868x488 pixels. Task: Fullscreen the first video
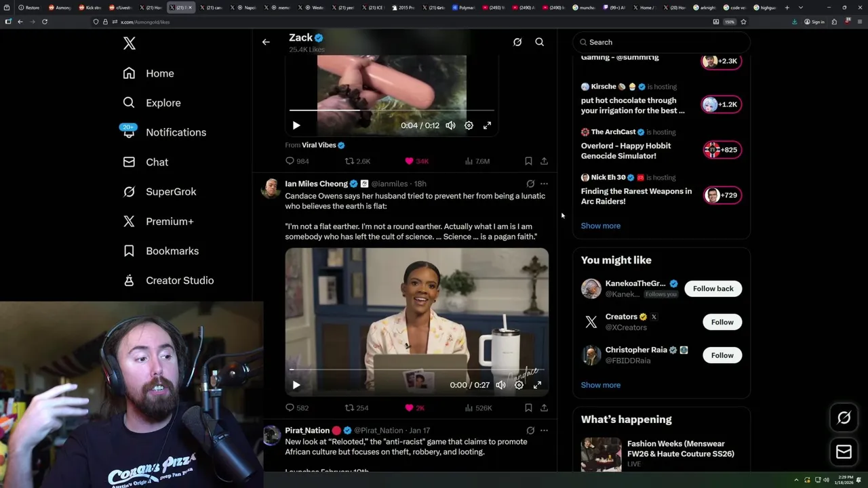(487, 125)
